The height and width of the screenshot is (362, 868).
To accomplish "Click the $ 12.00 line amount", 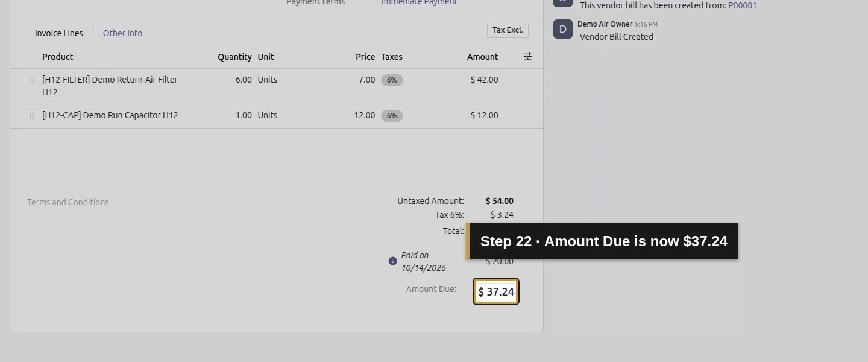I will (x=485, y=115).
